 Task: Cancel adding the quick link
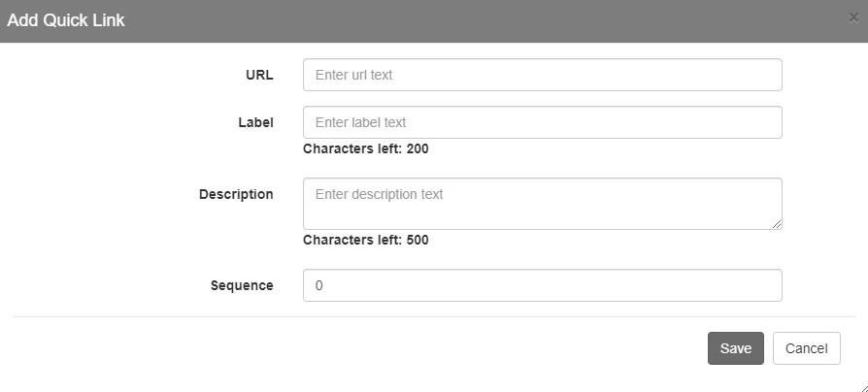point(807,348)
